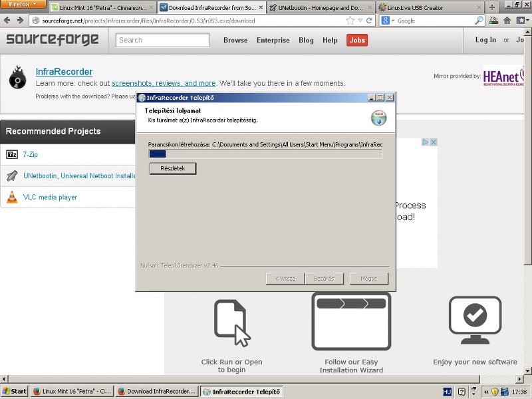Click the SourceForge Search field

[x=162, y=40]
